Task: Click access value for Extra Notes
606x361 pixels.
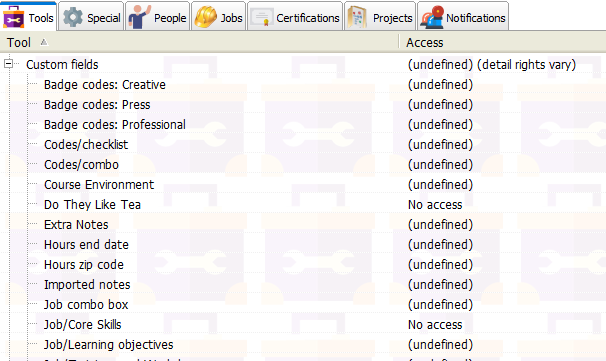Action: click(440, 225)
